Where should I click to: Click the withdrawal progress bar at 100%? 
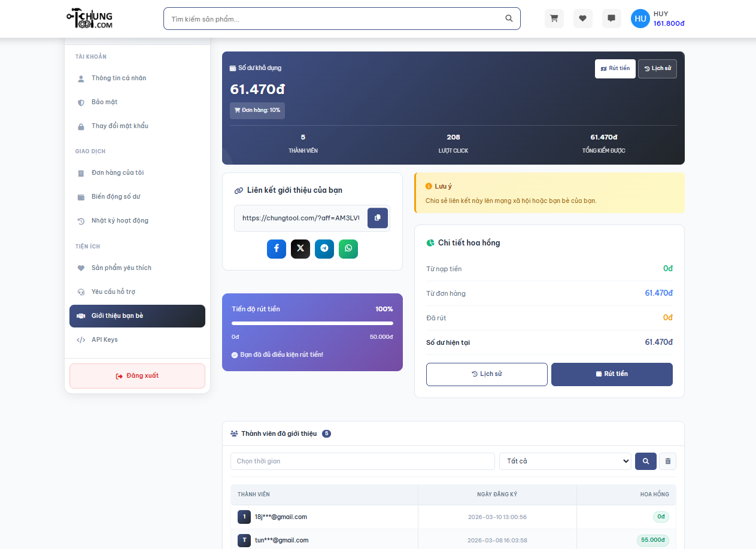[x=312, y=323]
